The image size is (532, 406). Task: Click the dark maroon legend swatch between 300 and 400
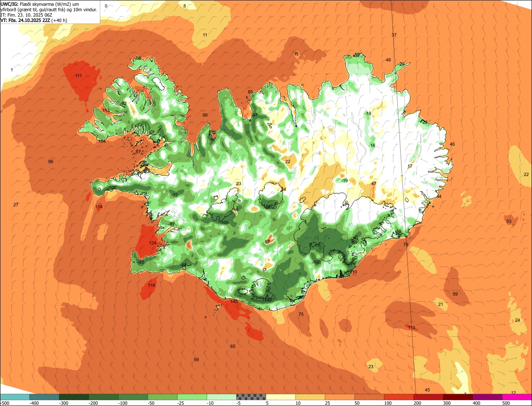click(x=458, y=397)
